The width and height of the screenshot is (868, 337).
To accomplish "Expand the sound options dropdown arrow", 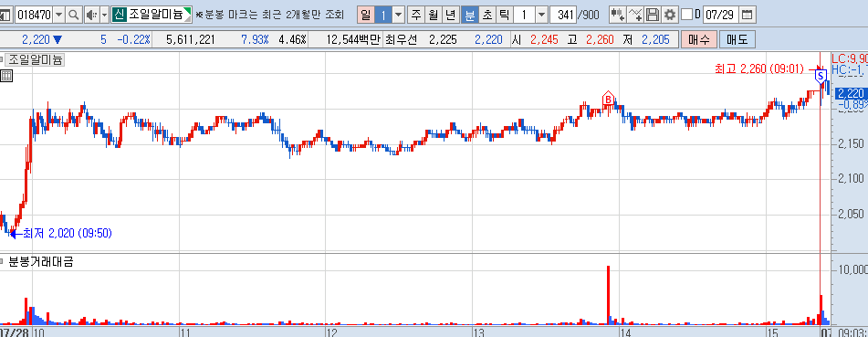I will point(104,15).
